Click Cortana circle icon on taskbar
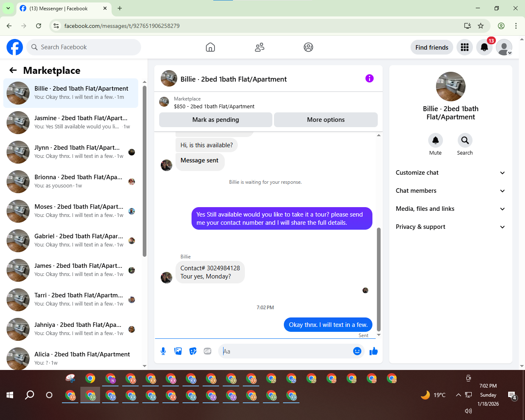 coord(49,395)
